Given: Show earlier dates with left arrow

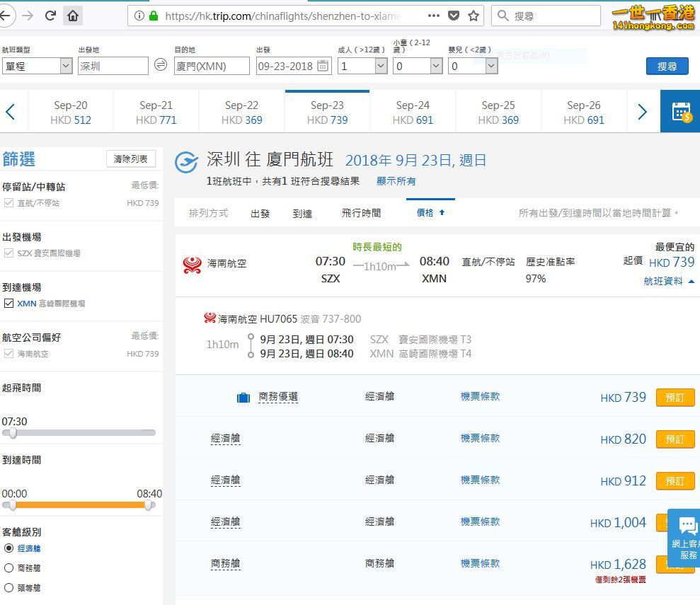Looking at the screenshot, I should pyautogui.click(x=11, y=112).
